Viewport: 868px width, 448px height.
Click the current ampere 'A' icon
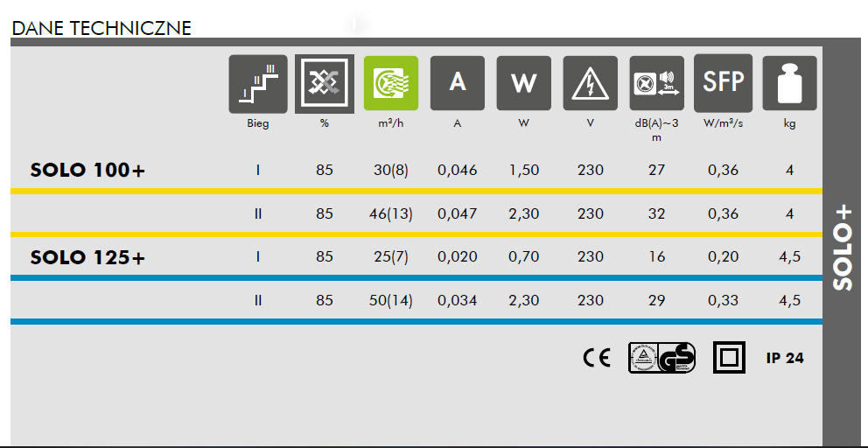[458, 85]
